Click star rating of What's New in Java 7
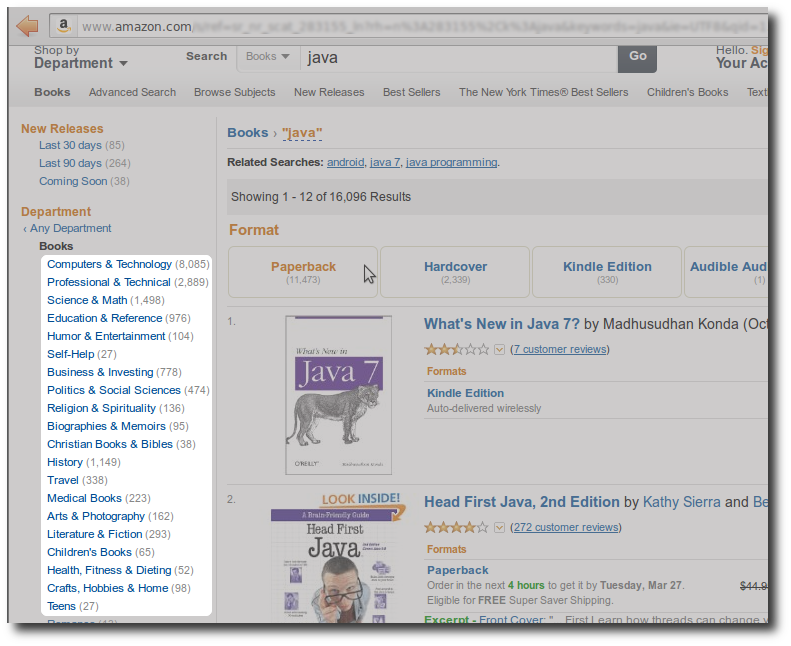This screenshot has width=791, height=646. tap(456, 349)
